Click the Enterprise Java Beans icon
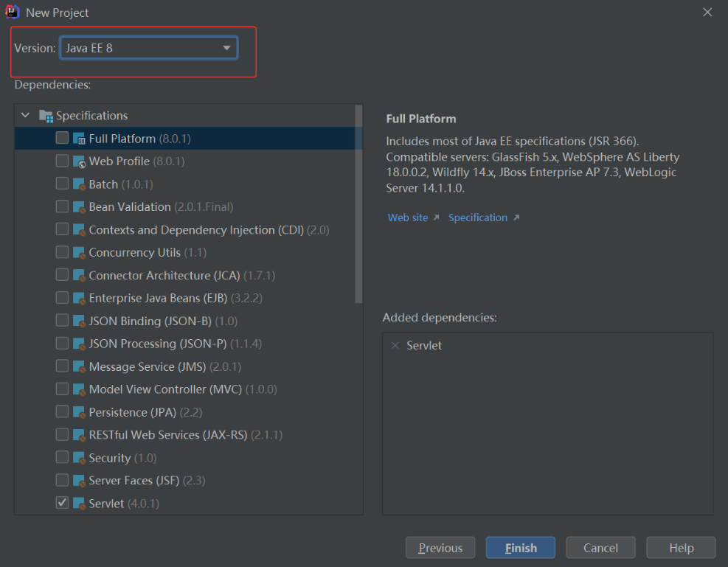This screenshot has height=567, width=728. (x=79, y=298)
